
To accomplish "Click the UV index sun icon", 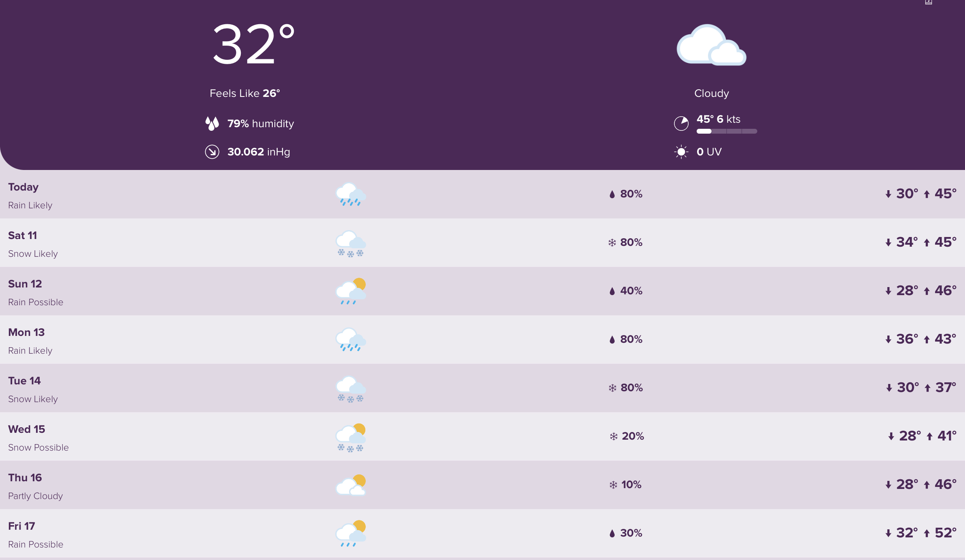I will (x=681, y=152).
